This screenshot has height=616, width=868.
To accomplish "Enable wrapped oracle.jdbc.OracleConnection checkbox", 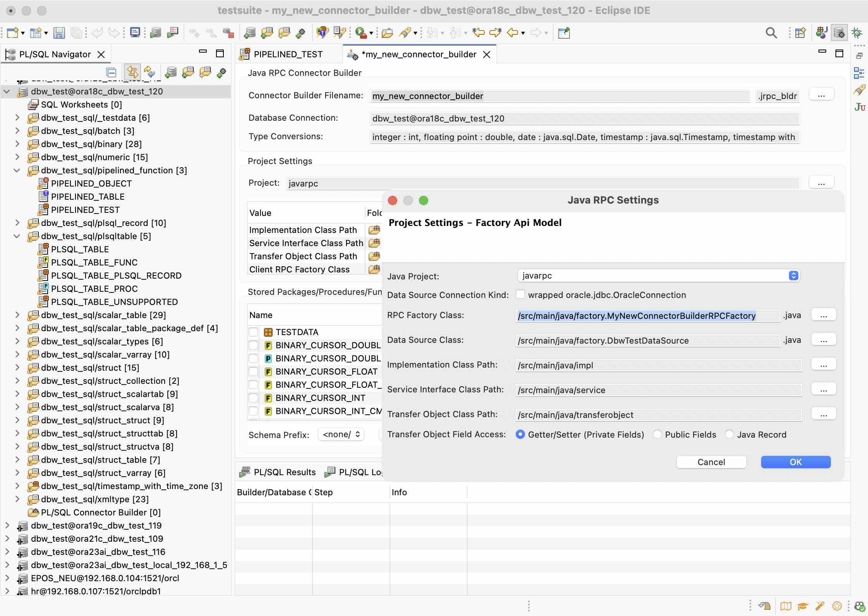I will [x=521, y=295].
